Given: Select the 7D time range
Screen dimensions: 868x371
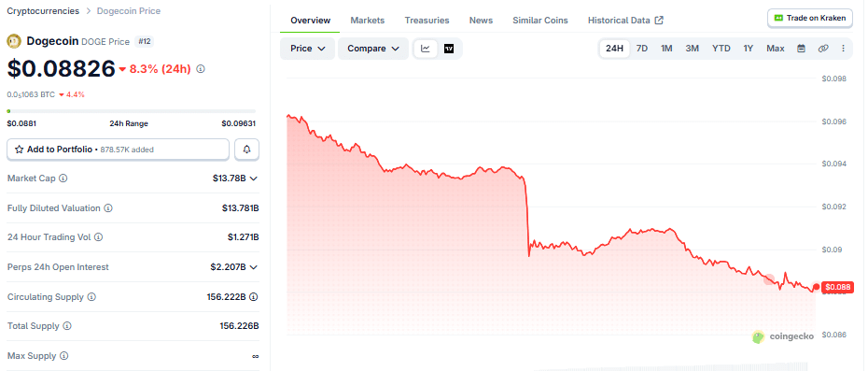Looking at the screenshot, I should click(x=642, y=49).
